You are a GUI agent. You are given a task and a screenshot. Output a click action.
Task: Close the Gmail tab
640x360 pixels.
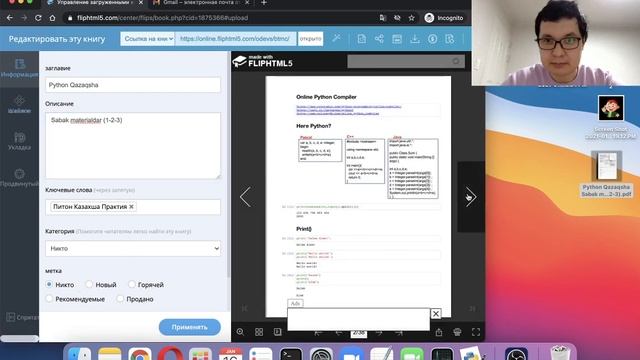(x=247, y=3)
